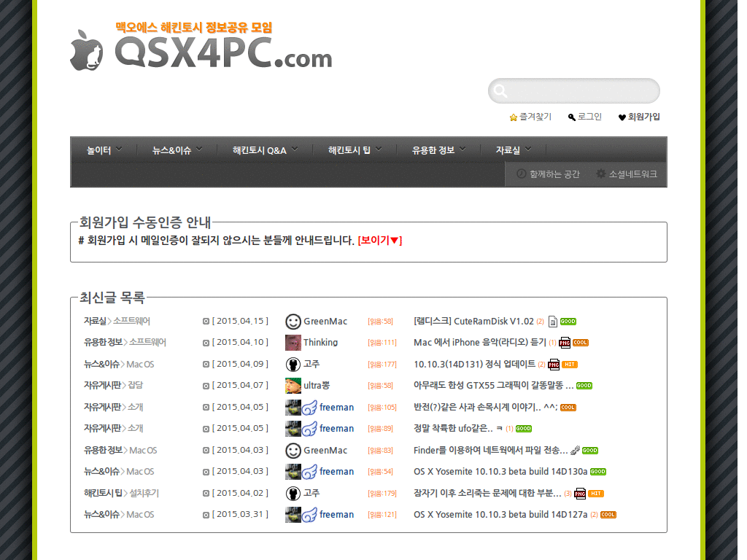Click HIT badge on 10.10.3(14D131) row

coord(570,365)
